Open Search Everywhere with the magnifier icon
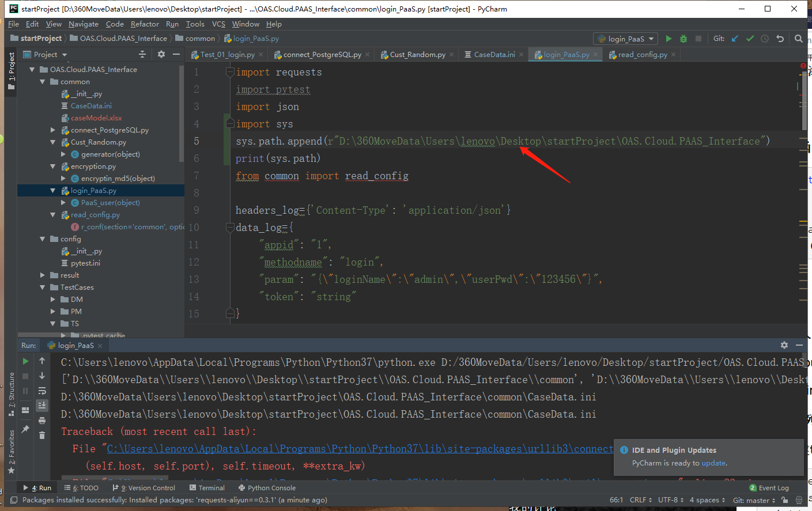The image size is (812, 511). 799,39
